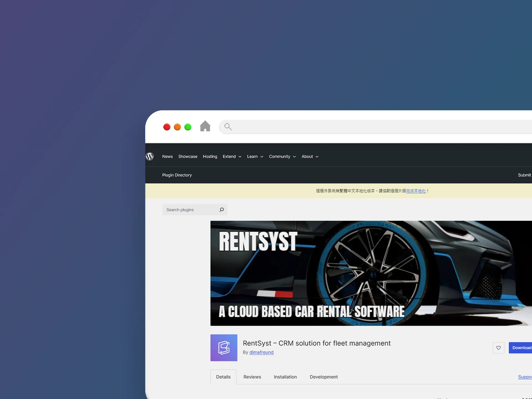Click the RentSyst plugin logo icon
532x399 pixels.
224,348
